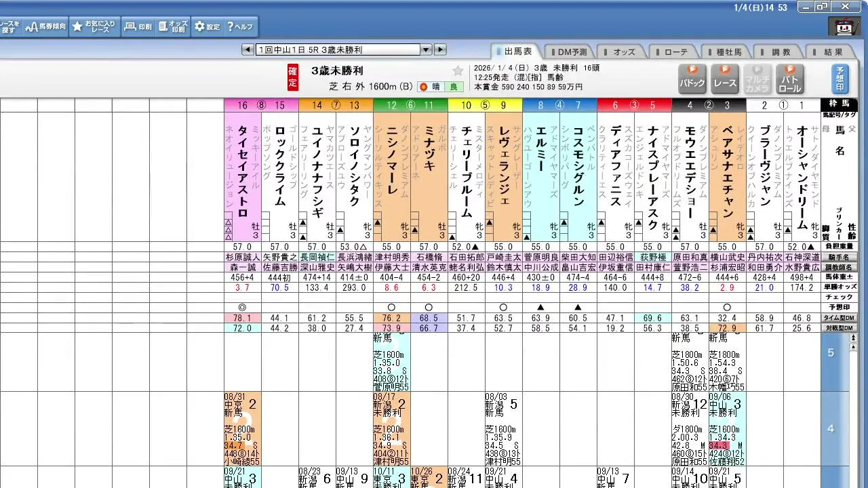The image size is (868, 488).
Task: Click jockey 杉原誠人
Action: tap(243, 258)
